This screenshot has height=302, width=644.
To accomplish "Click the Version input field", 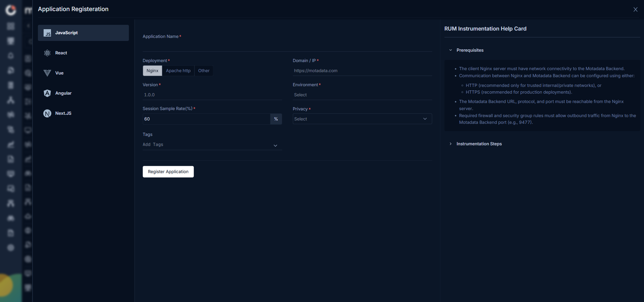I will 212,95.
